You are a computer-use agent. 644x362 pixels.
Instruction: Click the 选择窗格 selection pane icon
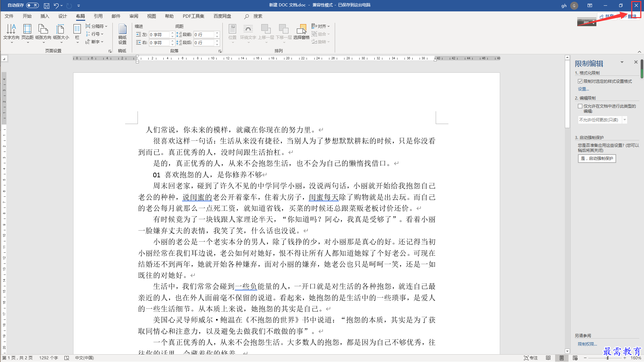[x=301, y=29]
